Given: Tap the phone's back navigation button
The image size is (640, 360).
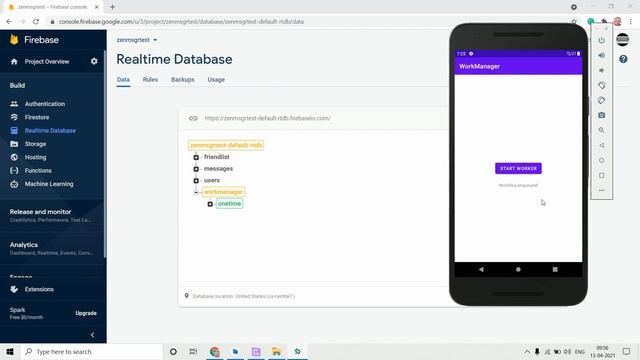Looking at the screenshot, I should pos(481,269).
